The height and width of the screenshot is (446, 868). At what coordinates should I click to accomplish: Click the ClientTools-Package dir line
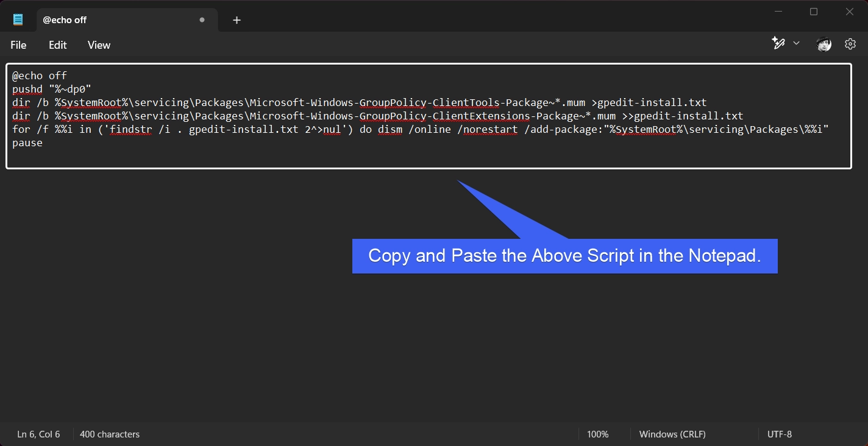pos(360,102)
